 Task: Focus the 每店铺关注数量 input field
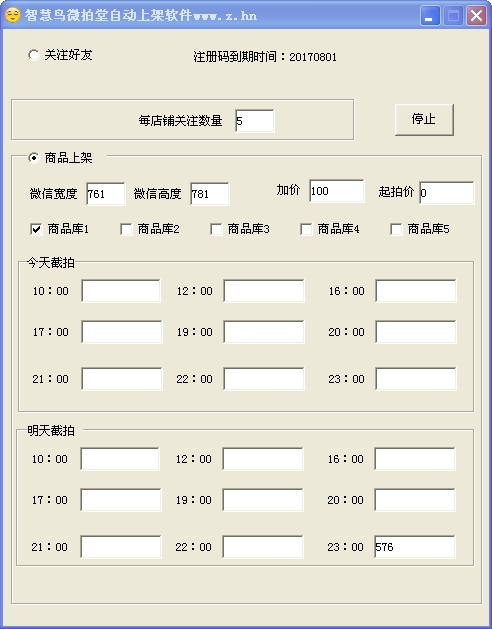[255, 121]
